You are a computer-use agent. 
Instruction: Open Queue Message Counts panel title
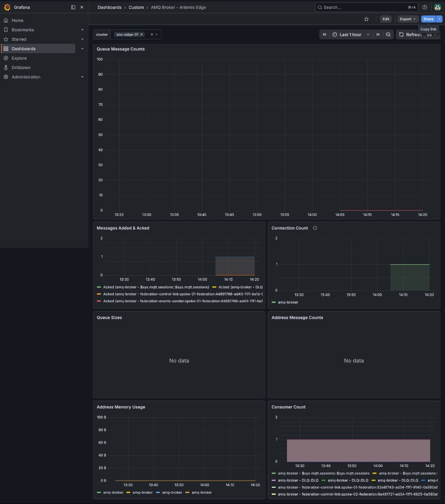121,49
